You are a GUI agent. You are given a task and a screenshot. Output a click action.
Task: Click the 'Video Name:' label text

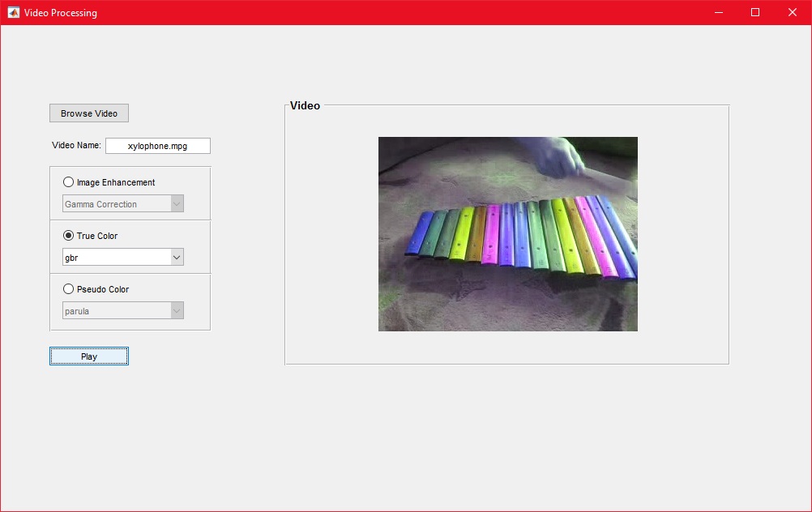(x=76, y=146)
